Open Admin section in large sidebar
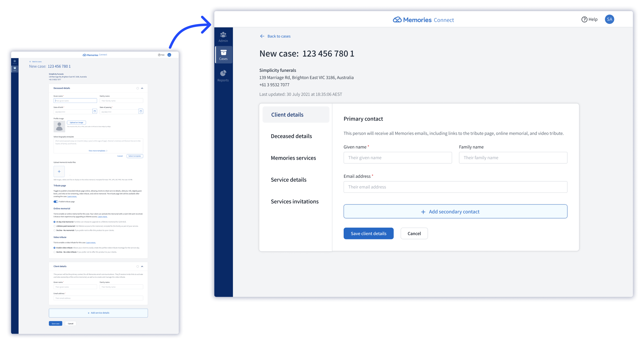The height and width of the screenshot is (345, 644). pos(223,37)
